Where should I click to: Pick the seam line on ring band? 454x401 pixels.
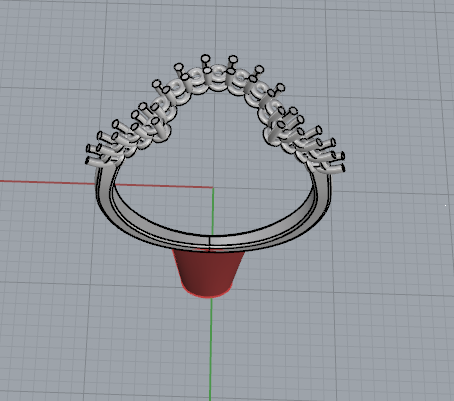pos(209,243)
